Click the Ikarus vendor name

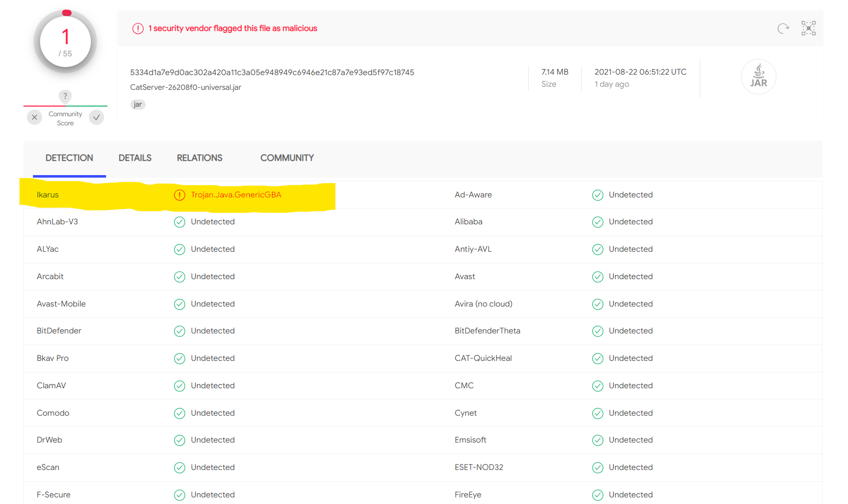tap(47, 194)
